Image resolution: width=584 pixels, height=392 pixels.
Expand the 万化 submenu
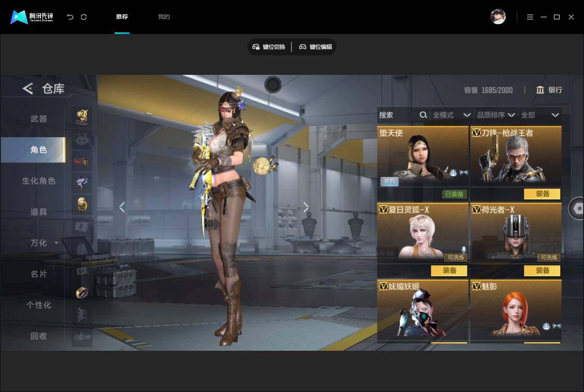pos(56,243)
